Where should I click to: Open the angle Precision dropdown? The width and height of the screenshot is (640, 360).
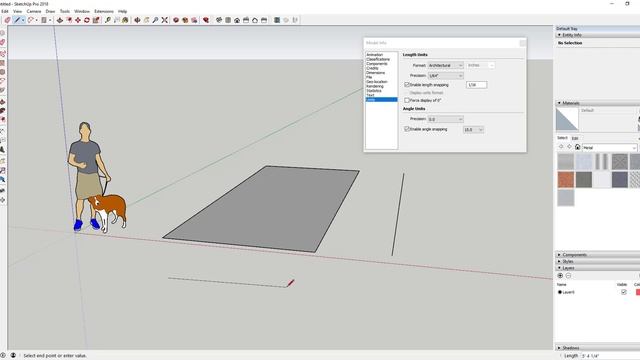(445, 119)
